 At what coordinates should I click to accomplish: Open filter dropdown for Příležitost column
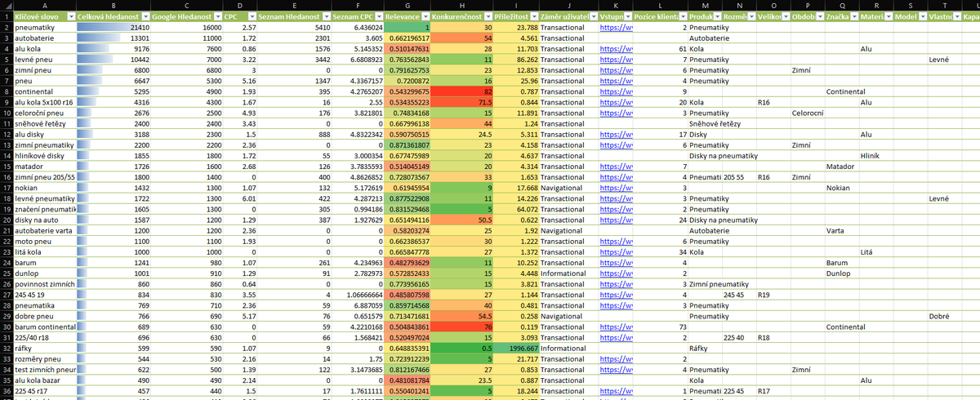[533, 16]
